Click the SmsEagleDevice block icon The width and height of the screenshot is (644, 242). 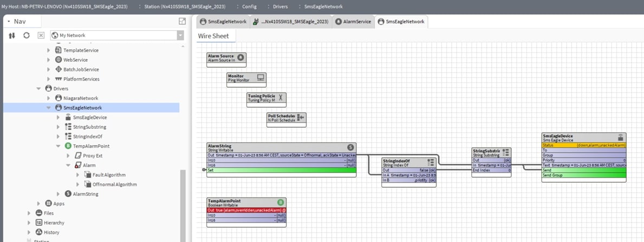pos(621,138)
